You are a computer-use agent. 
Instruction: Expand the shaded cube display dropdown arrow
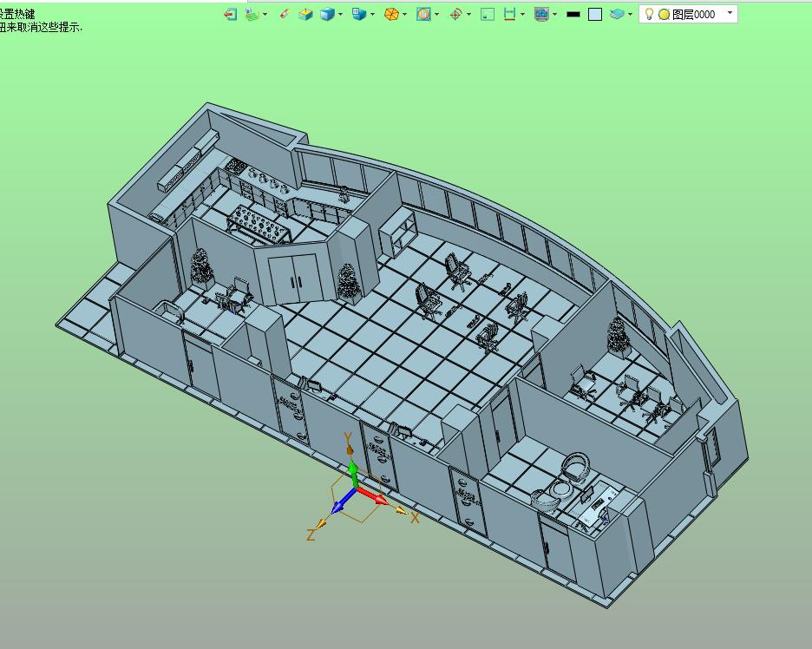point(340,15)
